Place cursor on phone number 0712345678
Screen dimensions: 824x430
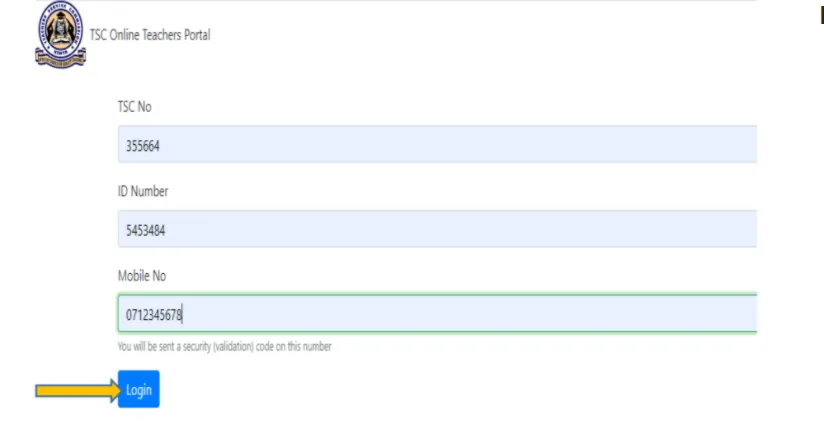pyautogui.click(x=154, y=315)
